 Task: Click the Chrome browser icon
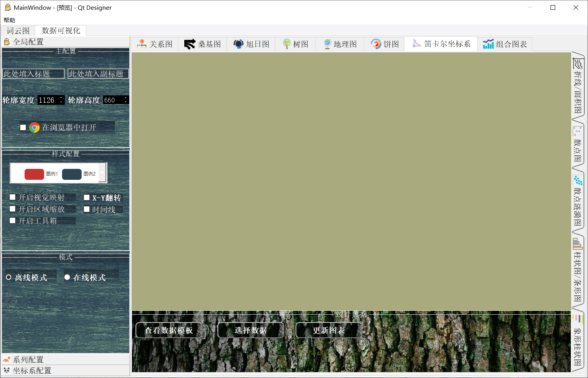(34, 127)
